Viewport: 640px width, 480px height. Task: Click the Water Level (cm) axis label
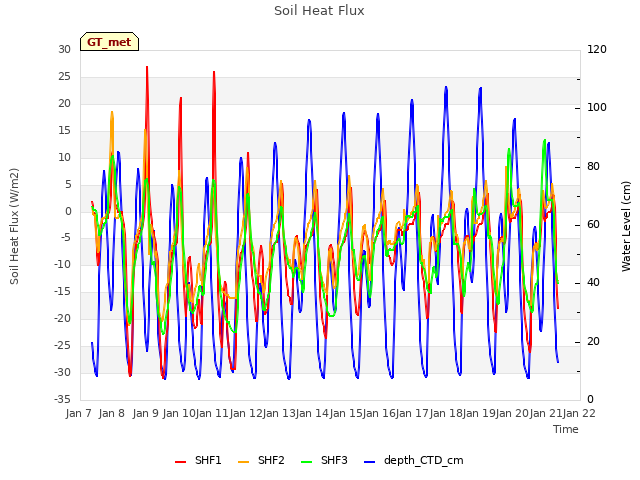(x=626, y=226)
